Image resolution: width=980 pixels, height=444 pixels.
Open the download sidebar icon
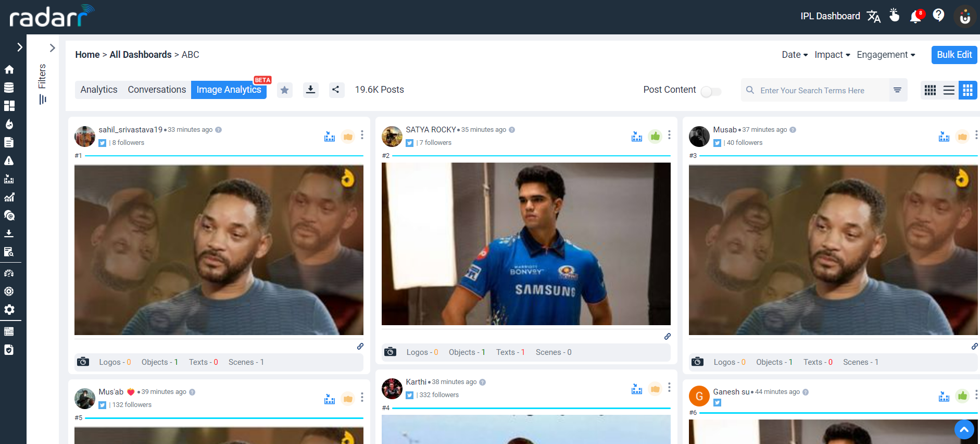9,233
